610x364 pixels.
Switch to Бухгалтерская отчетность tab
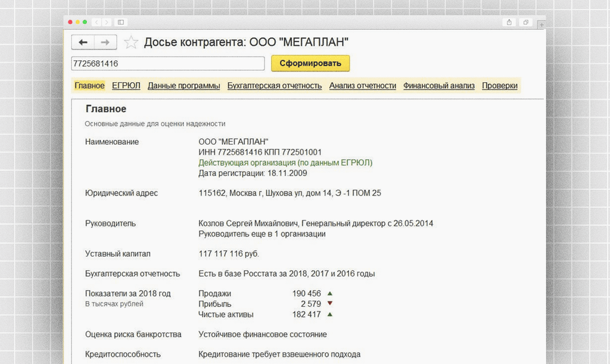(x=275, y=86)
